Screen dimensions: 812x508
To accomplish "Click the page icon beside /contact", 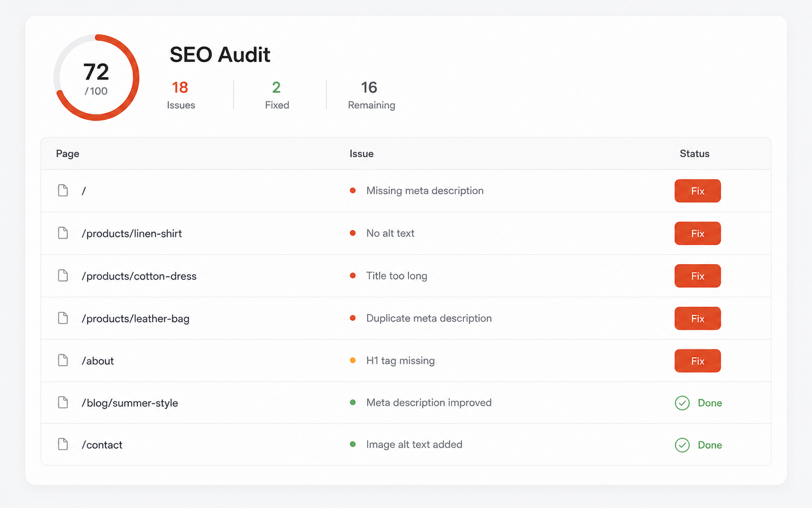I will pos(63,444).
